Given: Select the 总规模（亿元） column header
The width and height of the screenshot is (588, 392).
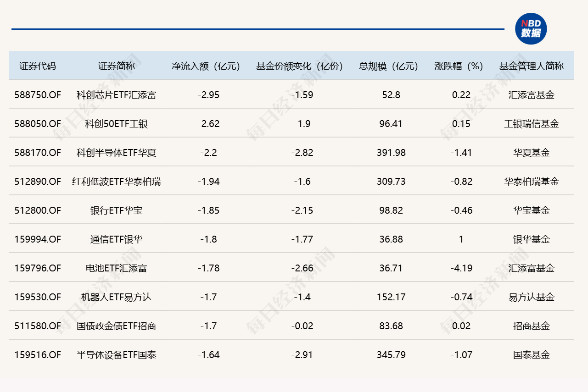Looking at the screenshot, I should pyautogui.click(x=389, y=66).
